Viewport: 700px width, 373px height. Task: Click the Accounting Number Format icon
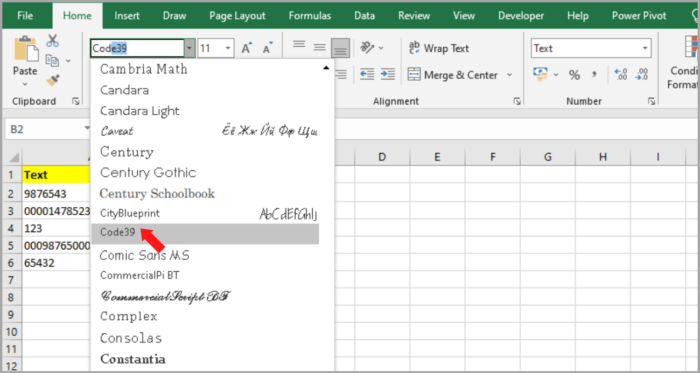[541, 74]
